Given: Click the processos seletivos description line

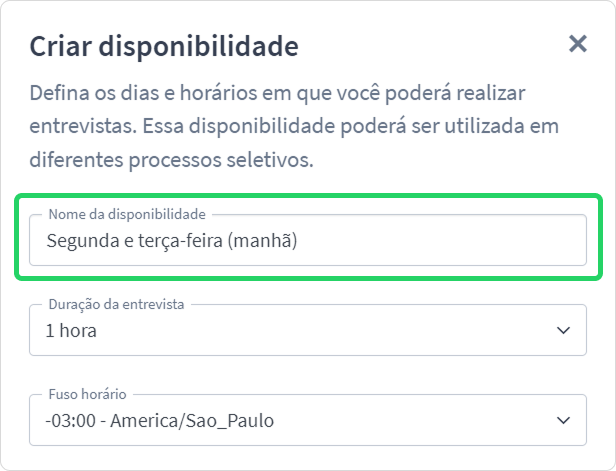Looking at the screenshot, I should (172, 160).
